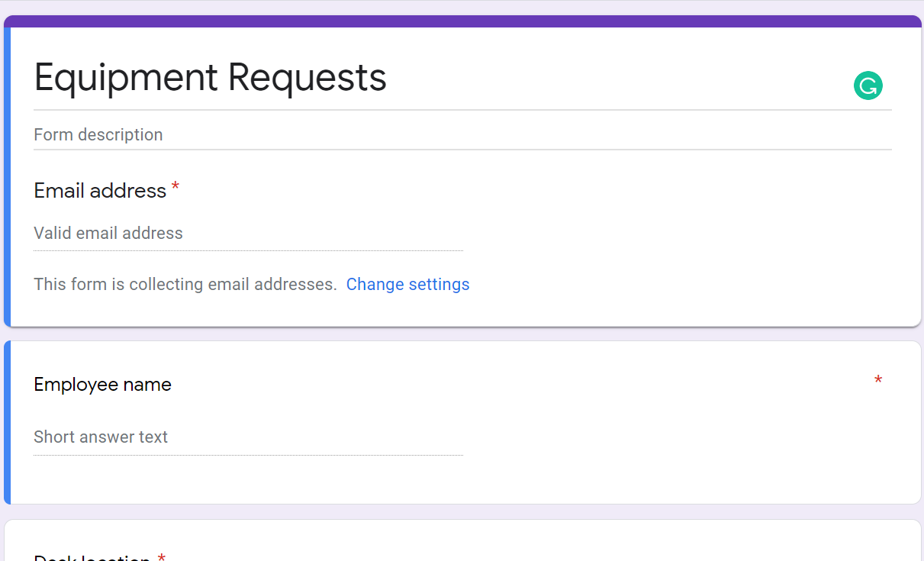Edit the Equipment Requests form title
The height and width of the screenshot is (561, 924).
coord(209,77)
